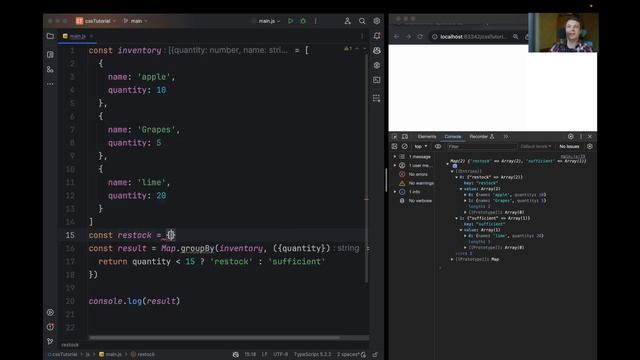
Task: Run main.js with the green play icon
Action: 290,21
